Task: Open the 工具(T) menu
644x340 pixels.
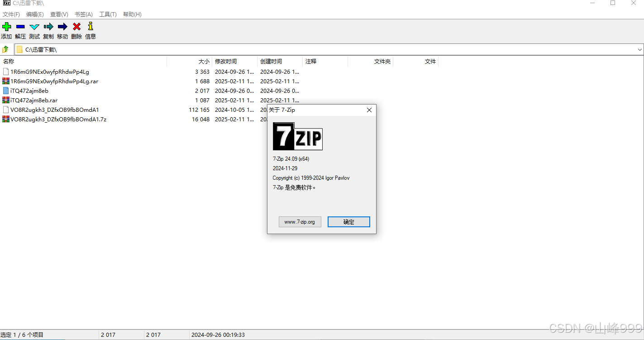Action: point(108,14)
